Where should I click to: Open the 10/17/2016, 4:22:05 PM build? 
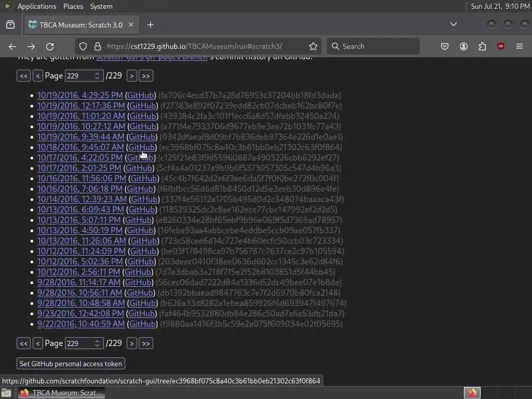tap(79, 158)
